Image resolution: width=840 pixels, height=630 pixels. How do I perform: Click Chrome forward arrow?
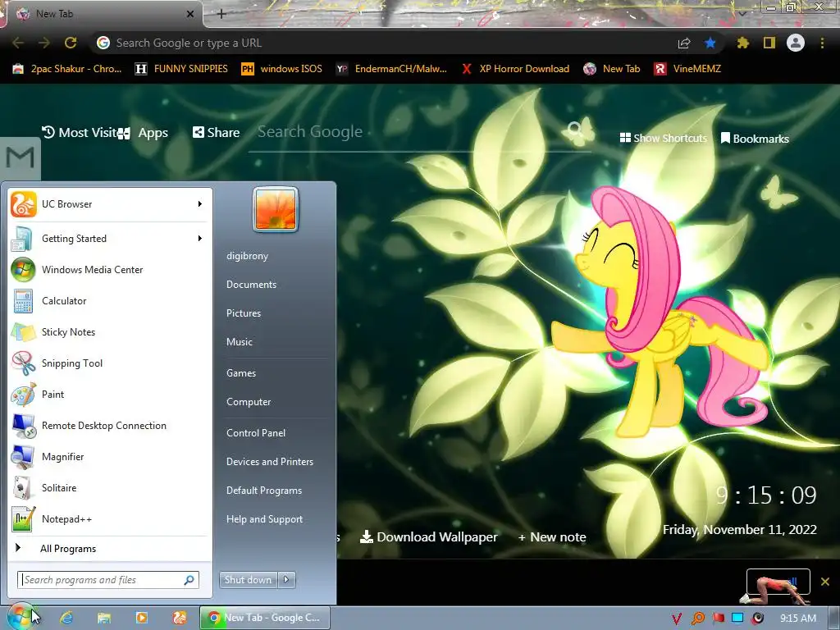pos(44,43)
